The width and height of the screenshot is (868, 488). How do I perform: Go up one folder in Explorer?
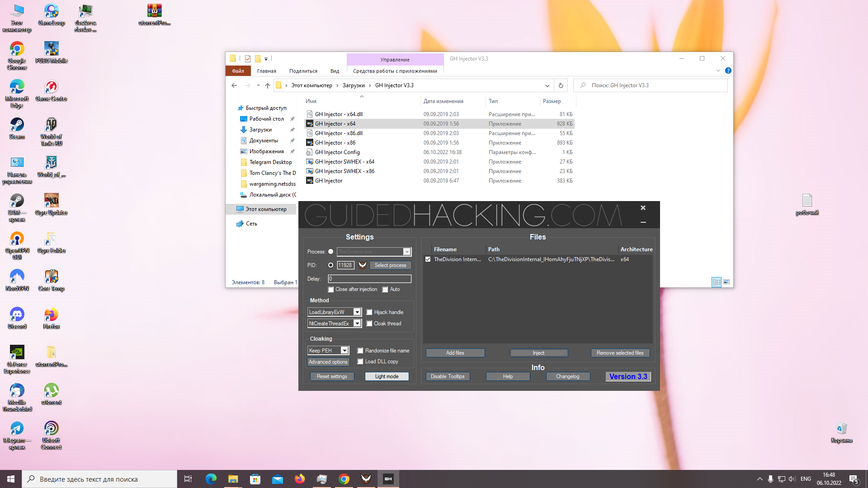(x=268, y=85)
